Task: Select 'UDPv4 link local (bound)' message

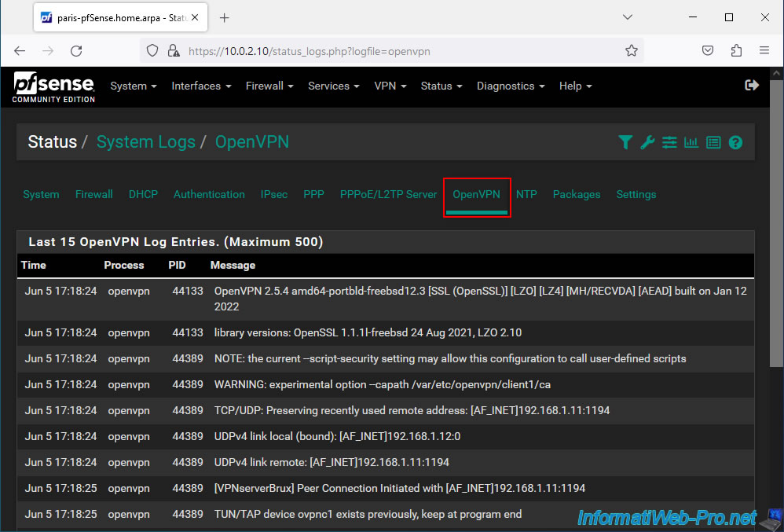Action: [x=338, y=436]
